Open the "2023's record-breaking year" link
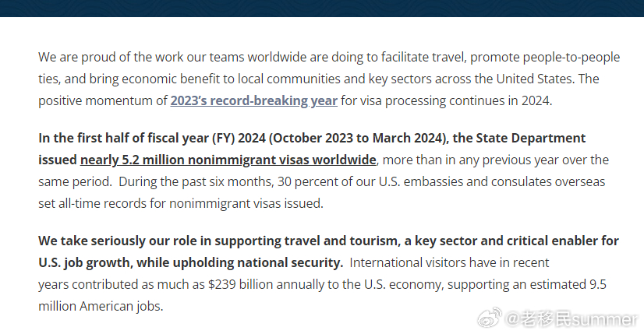Screen dimensions: 644x334 [x=254, y=101]
